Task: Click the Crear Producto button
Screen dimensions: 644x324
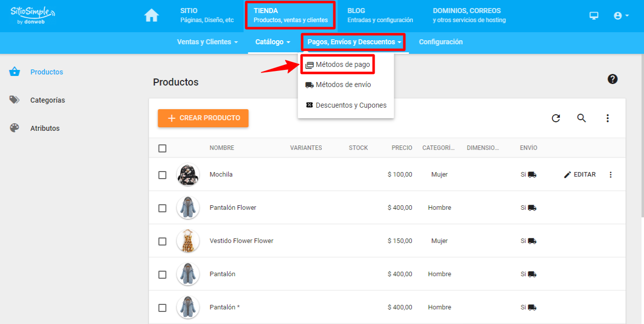Action: tap(203, 118)
